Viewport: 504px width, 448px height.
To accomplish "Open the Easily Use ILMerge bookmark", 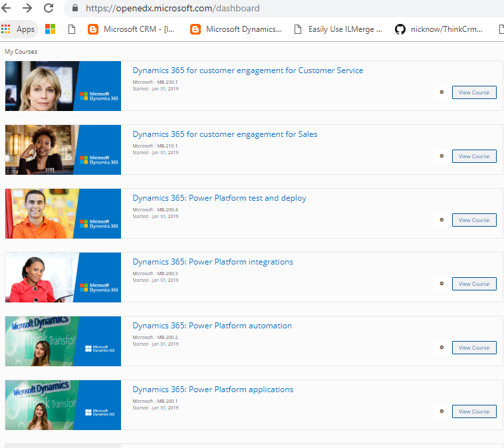I will click(338, 29).
